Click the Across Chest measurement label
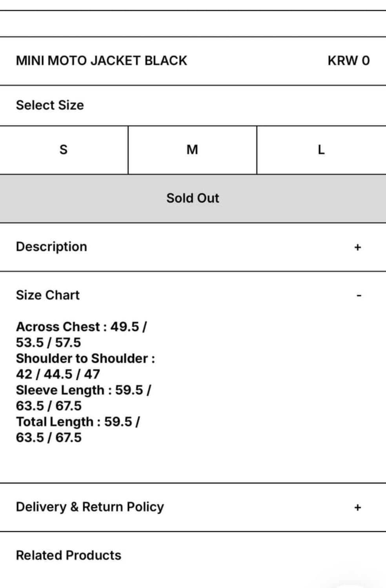The width and height of the screenshot is (386, 588). pos(58,327)
